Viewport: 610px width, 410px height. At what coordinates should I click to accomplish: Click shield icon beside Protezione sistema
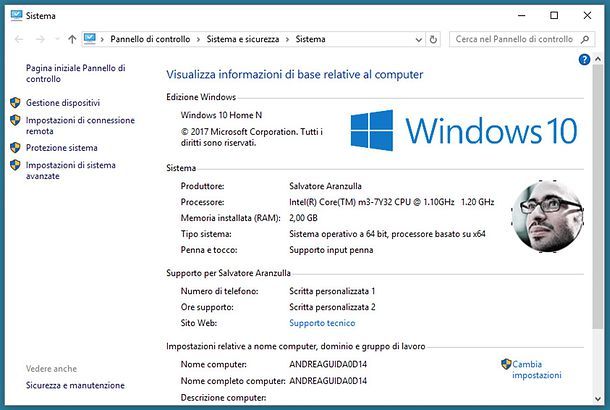(x=15, y=148)
